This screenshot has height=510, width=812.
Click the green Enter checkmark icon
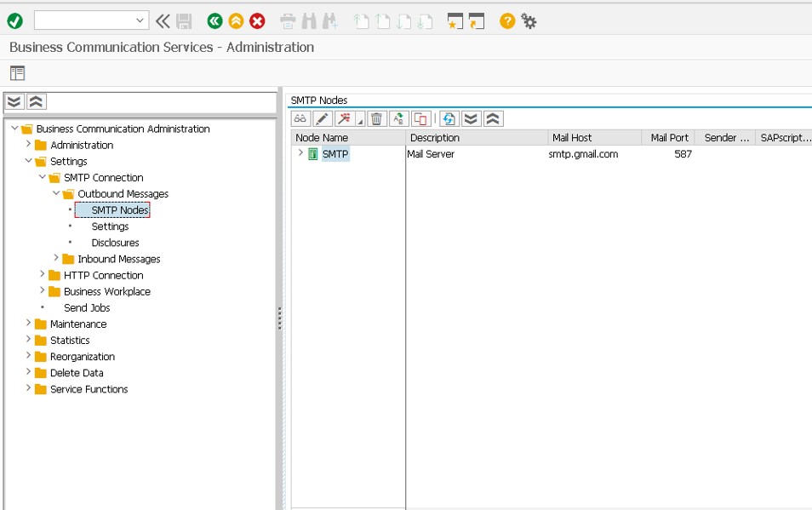point(15,21)
